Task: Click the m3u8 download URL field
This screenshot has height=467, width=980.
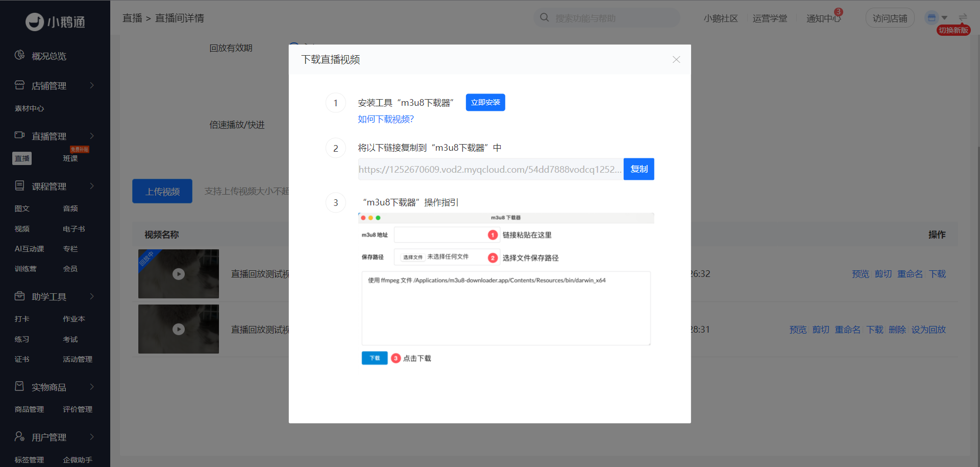Action: click(x=491, y=169)
